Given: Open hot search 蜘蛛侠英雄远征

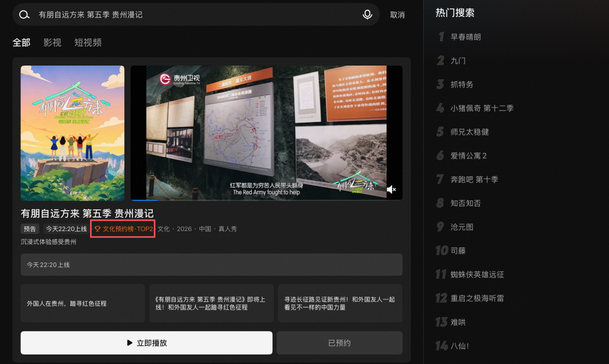Looking at the screenshot, I should tap(477, 274).
